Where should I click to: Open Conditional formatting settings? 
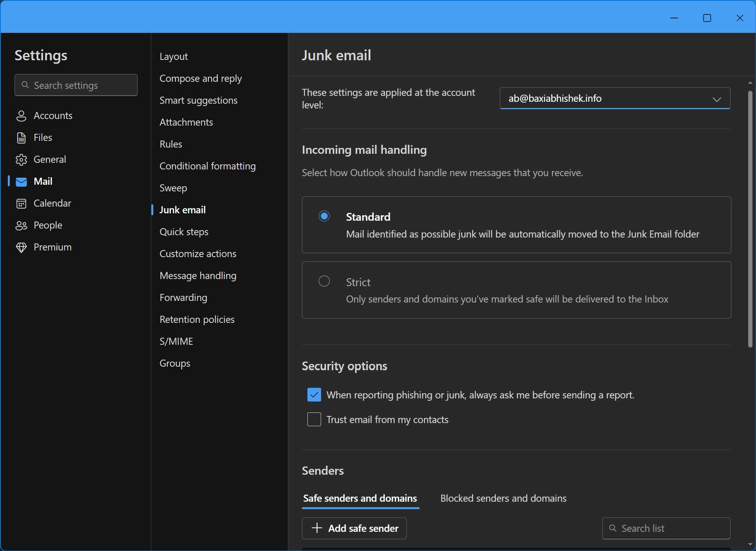208,166
